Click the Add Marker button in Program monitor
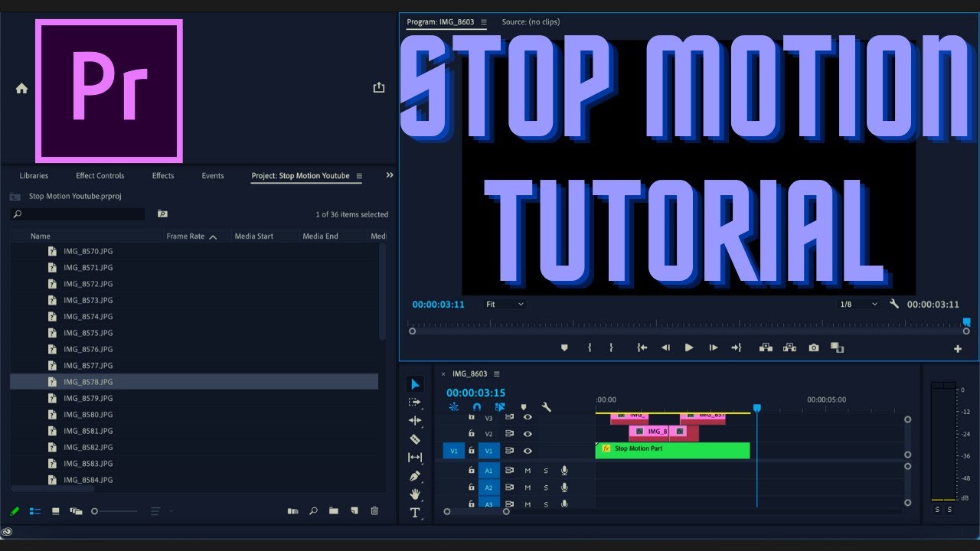The width and height of the screenshot is (980, 551). (565, 347)
